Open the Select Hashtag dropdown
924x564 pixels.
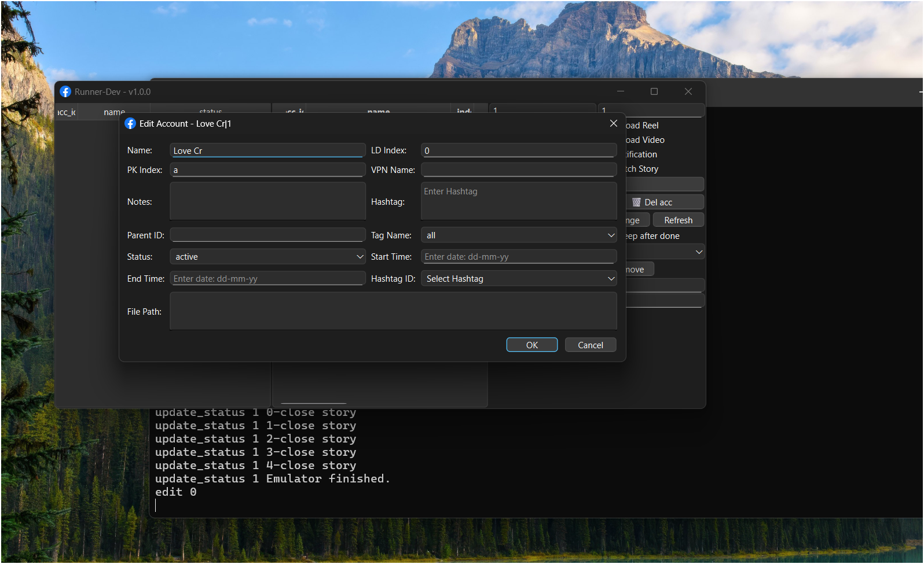coord(519,279)
